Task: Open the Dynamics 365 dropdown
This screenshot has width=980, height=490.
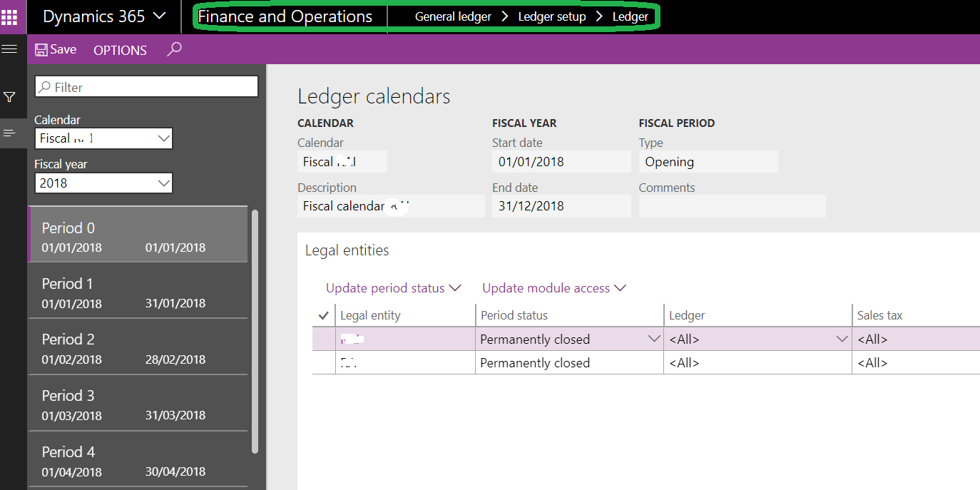Action: [104, 16]
